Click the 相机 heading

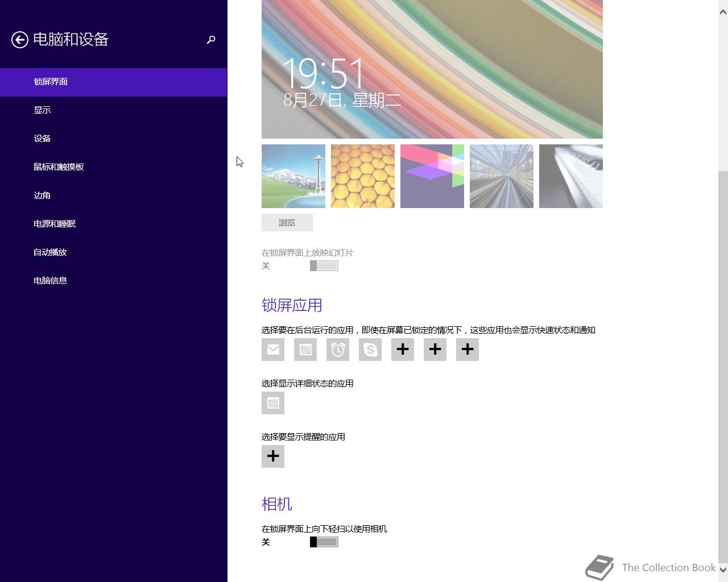pyautogui.click(x=277, y=504)
